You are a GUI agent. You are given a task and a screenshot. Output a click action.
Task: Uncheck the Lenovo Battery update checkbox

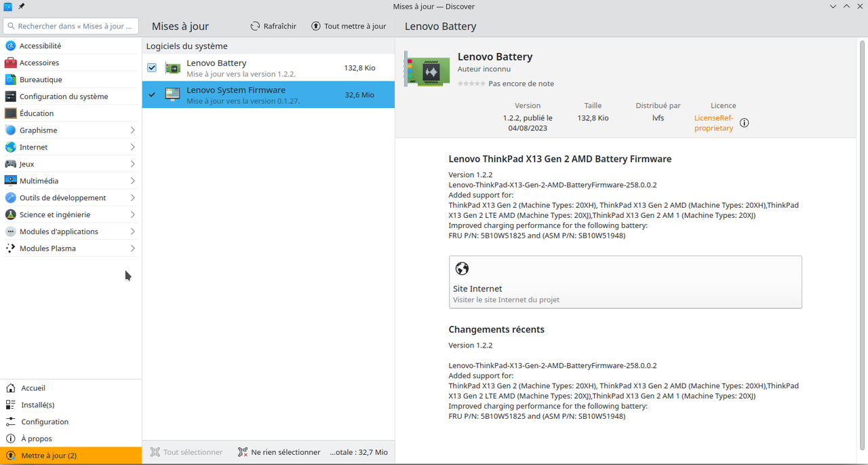coord(152,68)
